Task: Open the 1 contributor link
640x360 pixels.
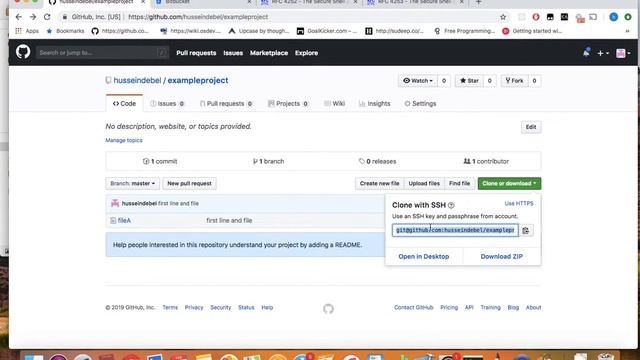Action: (x=486, y=162)
